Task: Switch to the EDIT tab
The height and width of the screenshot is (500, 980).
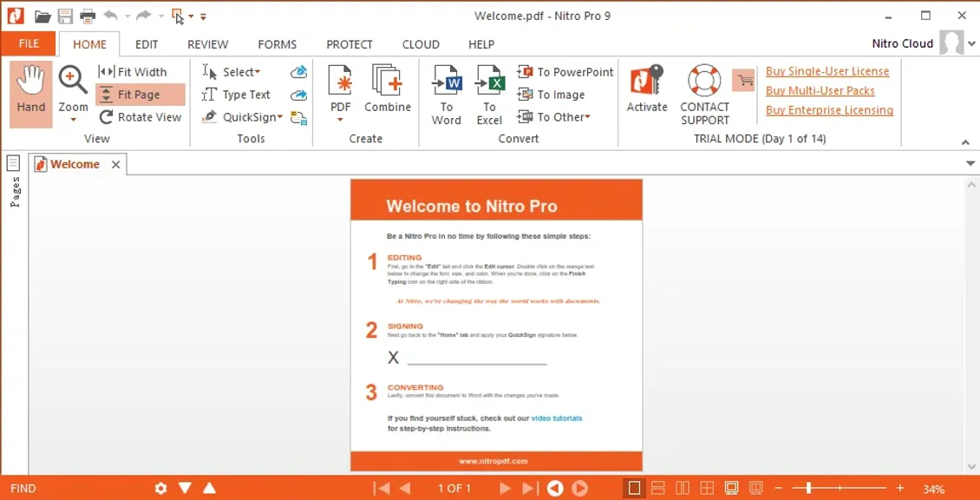Action: (147, 44)
